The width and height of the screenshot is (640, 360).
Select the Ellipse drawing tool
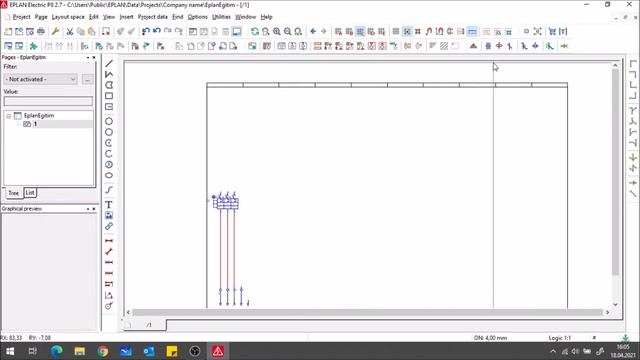click(x=109, y=176)
